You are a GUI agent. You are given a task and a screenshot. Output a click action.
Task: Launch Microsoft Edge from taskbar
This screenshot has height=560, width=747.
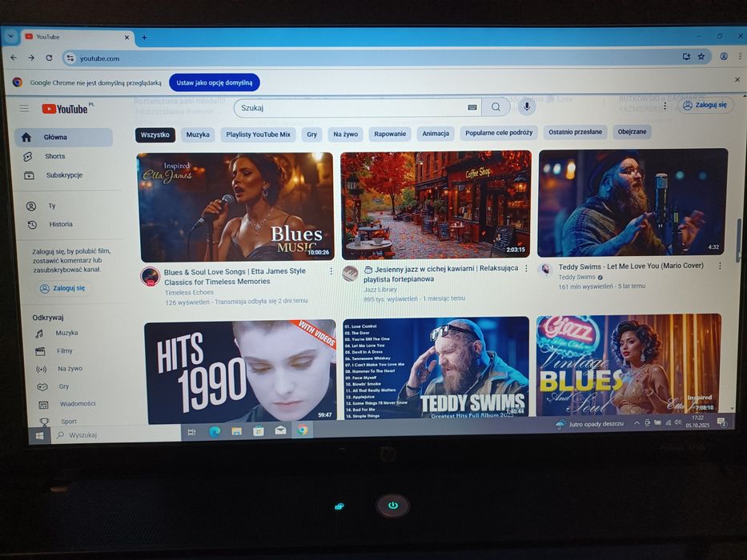point(215,432)
